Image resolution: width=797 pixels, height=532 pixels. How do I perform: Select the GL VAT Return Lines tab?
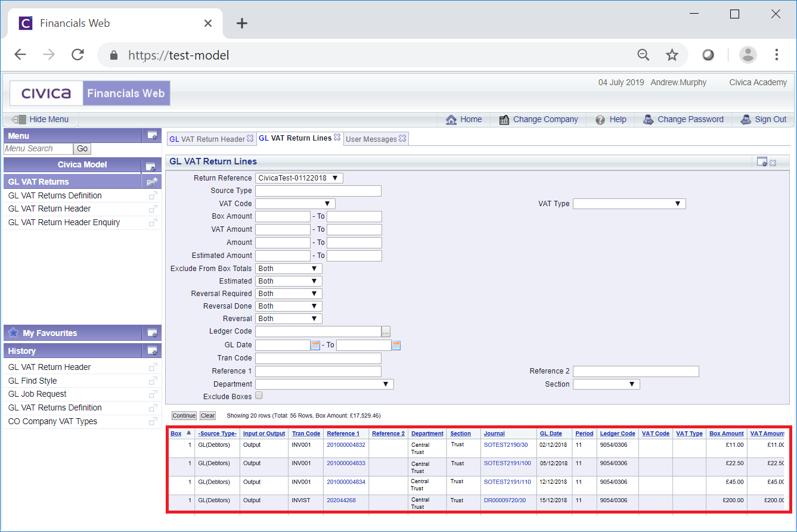[x=295, y=138]
